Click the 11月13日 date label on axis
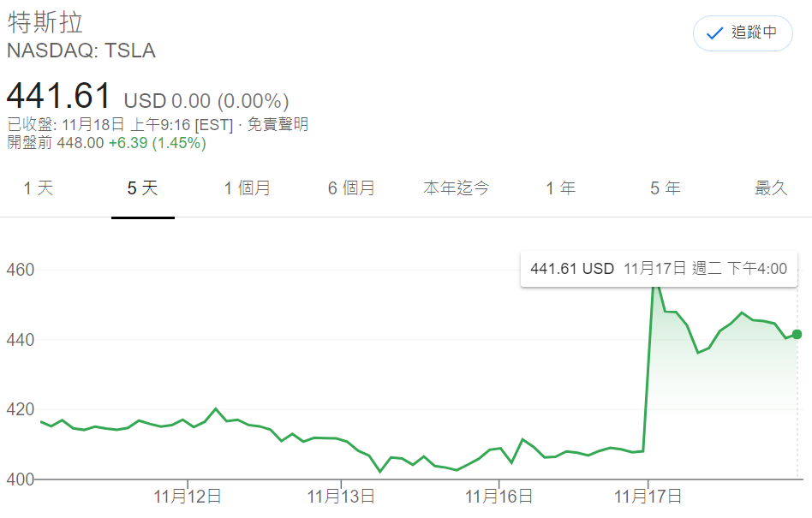The height and width of the screenshot is (518, 812). [x=341, y=497]
